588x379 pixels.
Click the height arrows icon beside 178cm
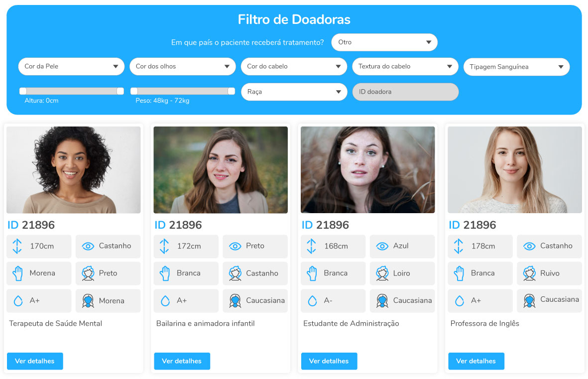coord(458,246)
